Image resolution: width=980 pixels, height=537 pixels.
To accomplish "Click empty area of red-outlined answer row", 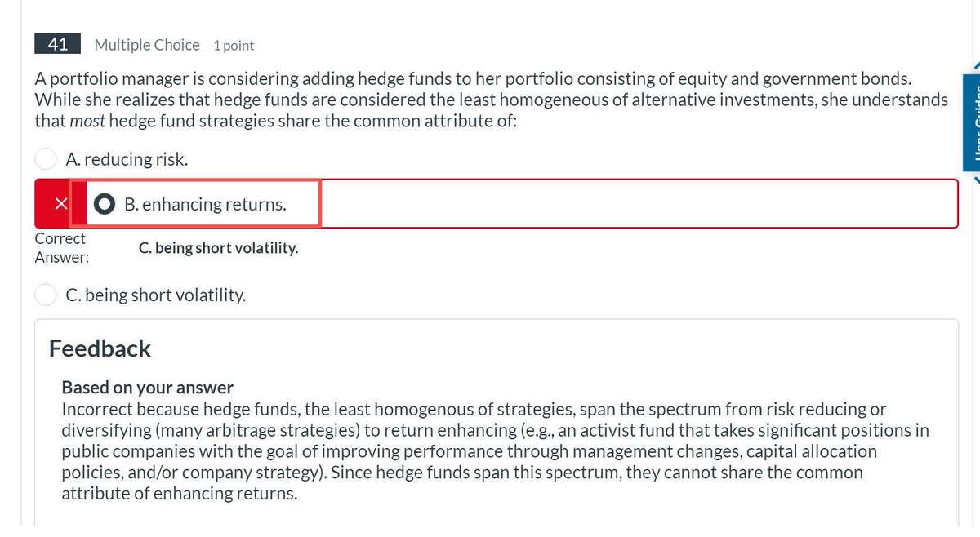I will pos(637,204).
